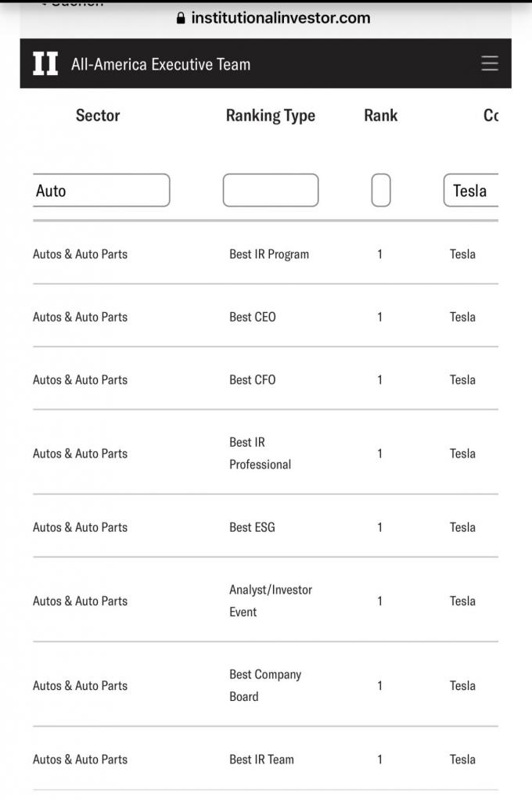Sort by the Sector column header
This screenshot has width=532, height=801.
tap(98, 116)
